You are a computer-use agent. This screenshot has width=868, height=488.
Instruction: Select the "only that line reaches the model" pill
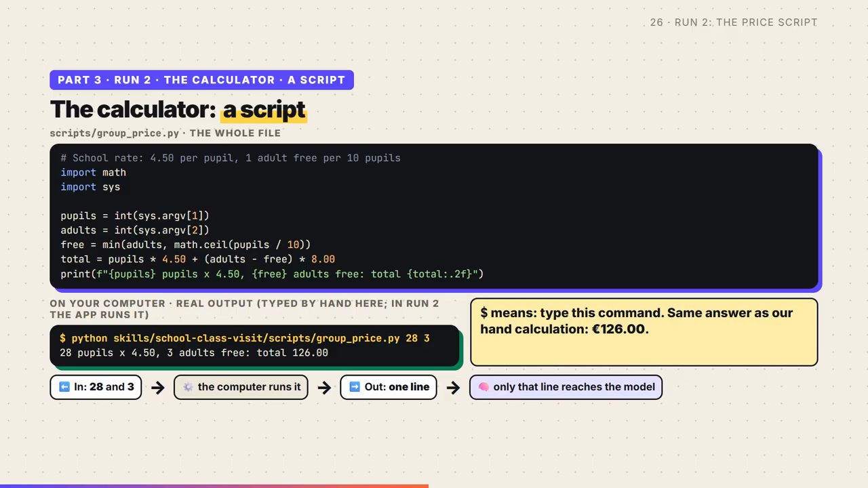tap(566, 387)
